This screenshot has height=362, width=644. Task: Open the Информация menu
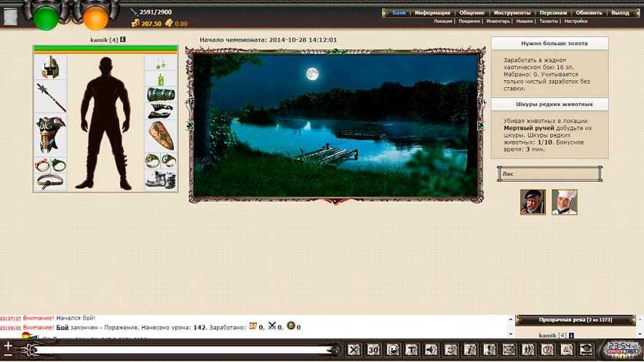coord(432,13)
